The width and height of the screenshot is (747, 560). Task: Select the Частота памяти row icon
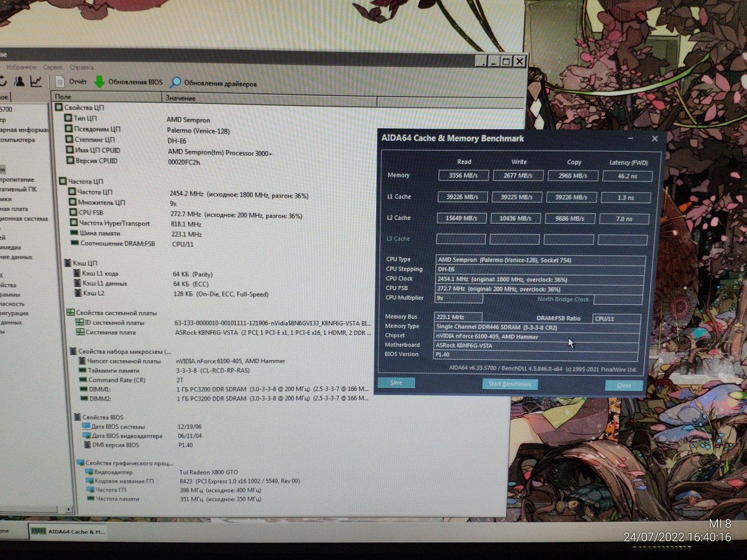point(91,498)
